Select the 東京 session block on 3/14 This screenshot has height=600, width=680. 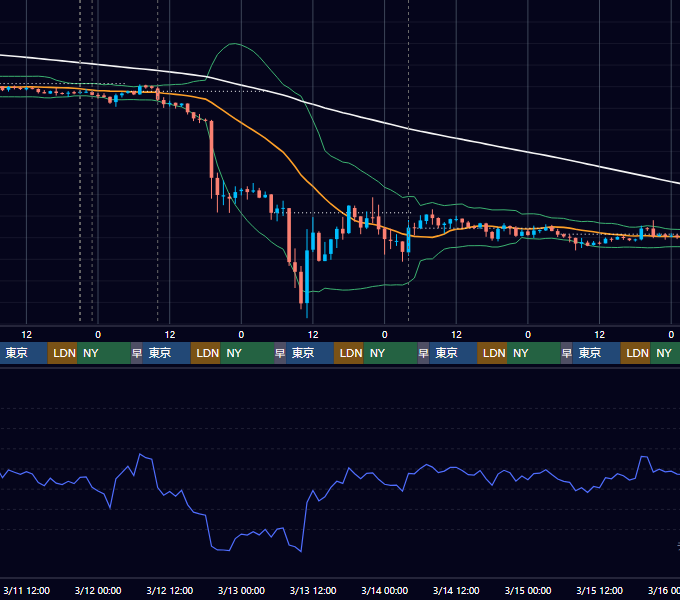(453, 353)
